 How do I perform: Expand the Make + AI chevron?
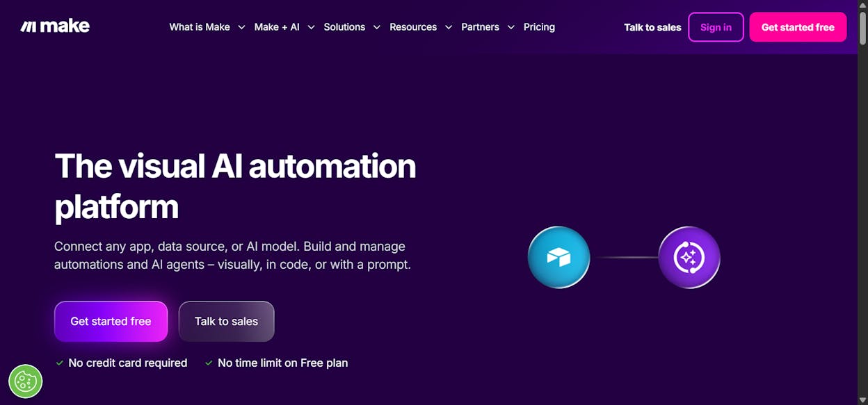click(311, 27)
